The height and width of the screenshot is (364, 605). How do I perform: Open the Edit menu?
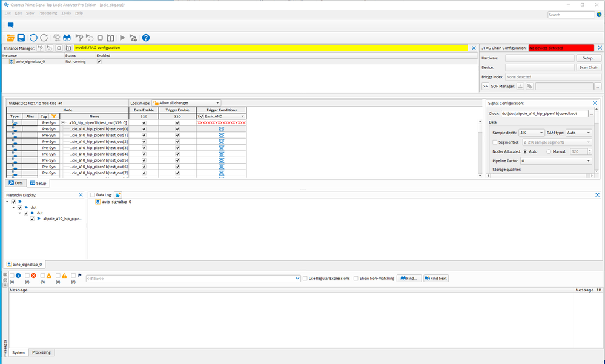tap(18, 13)
